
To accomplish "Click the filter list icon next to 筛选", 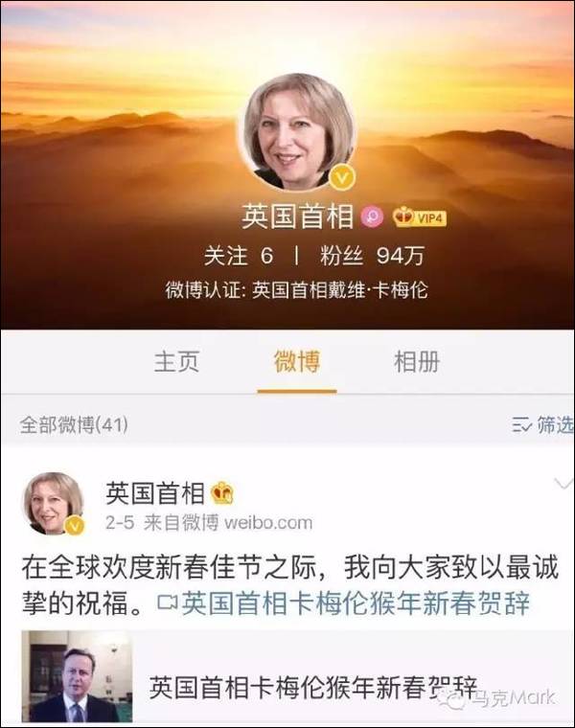I will (521, 424).
